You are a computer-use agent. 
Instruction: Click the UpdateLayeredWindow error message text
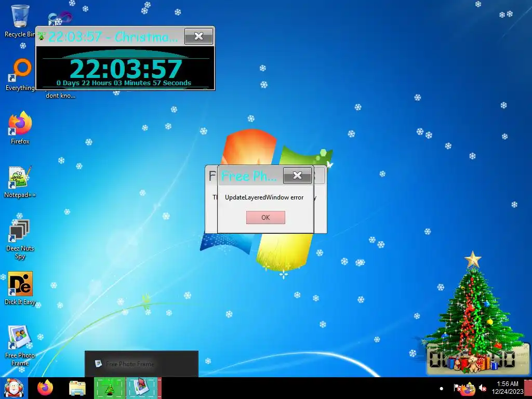pos(264,197)
